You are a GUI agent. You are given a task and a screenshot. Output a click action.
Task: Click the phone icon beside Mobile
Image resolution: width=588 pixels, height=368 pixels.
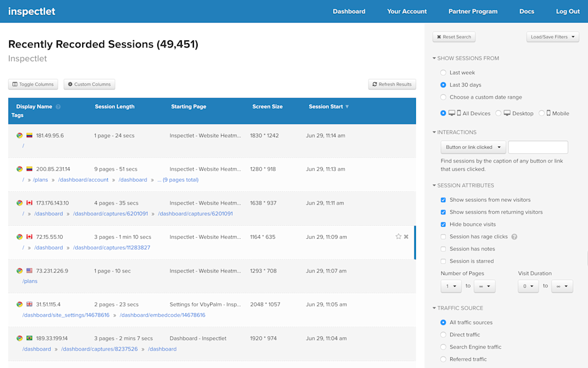click(x=549, y=113)
